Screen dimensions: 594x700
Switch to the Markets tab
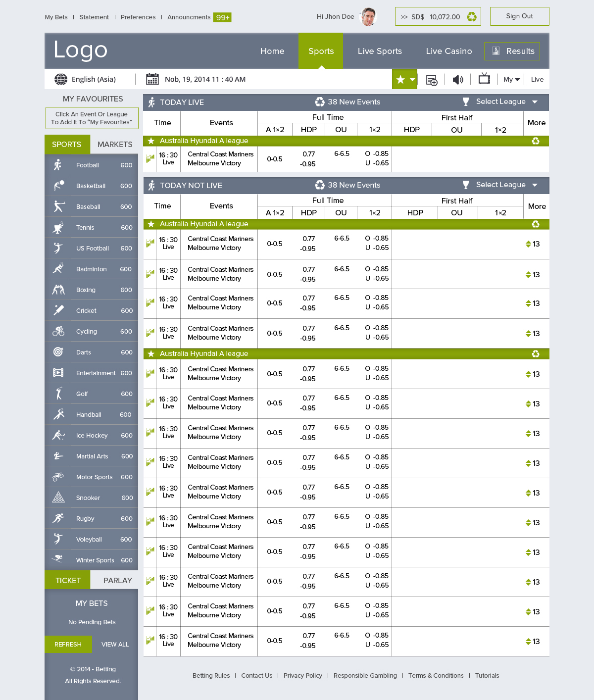click(115, 145)
